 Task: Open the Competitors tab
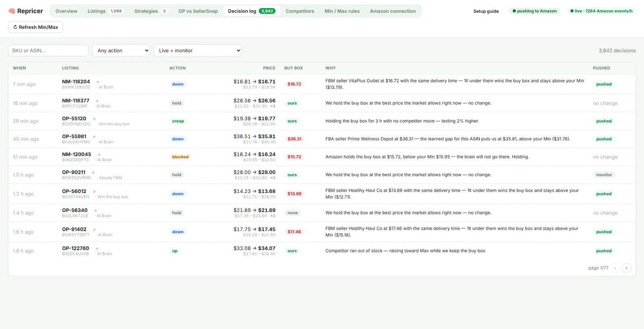click(x=300, y=11)
